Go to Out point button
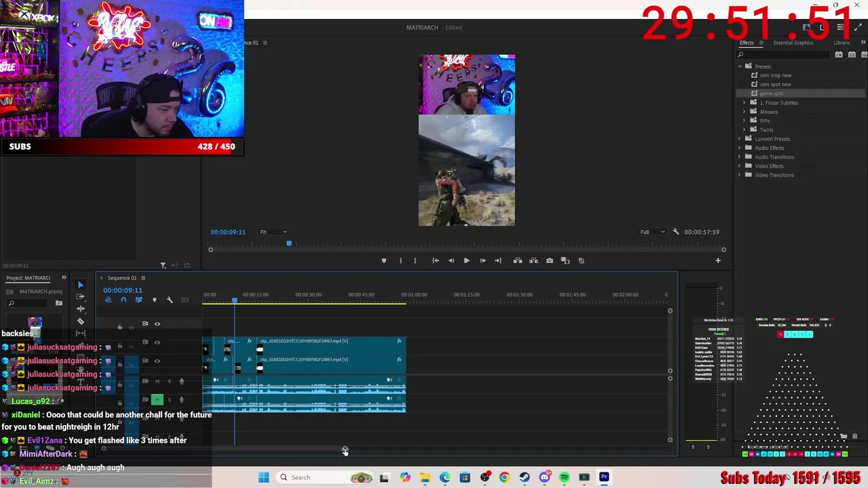The image size is (868, 488). click(x=498, y=260)
